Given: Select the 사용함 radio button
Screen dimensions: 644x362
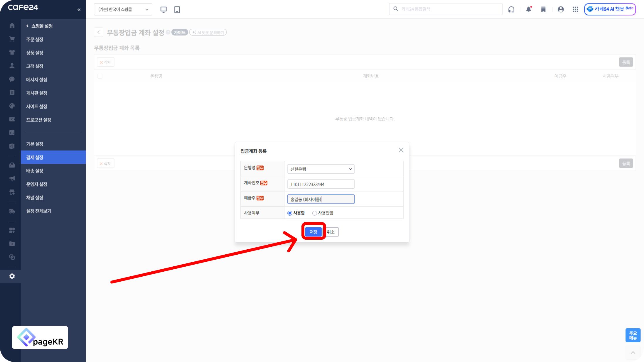Looking at the screenshot, I should click(290, 213).
